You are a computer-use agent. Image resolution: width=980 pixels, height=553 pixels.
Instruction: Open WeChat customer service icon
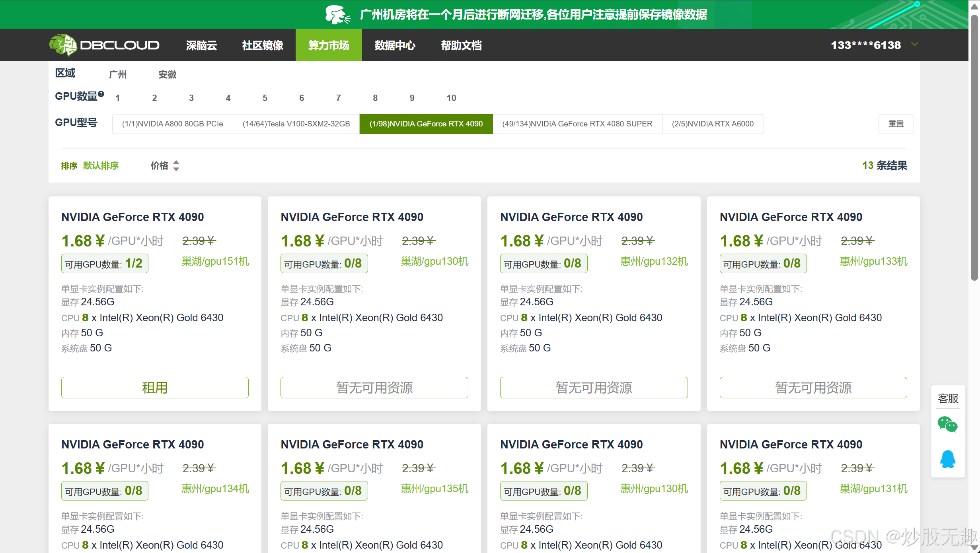tap(947, 425)
